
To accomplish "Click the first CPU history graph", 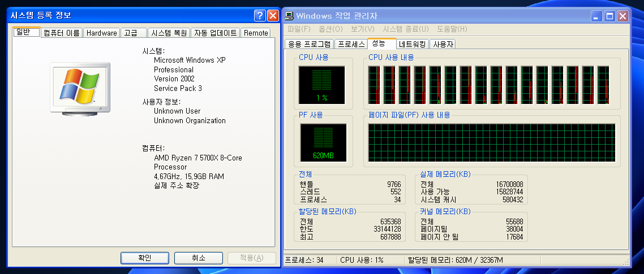I will pyautogui.click(x=374, y=85).
